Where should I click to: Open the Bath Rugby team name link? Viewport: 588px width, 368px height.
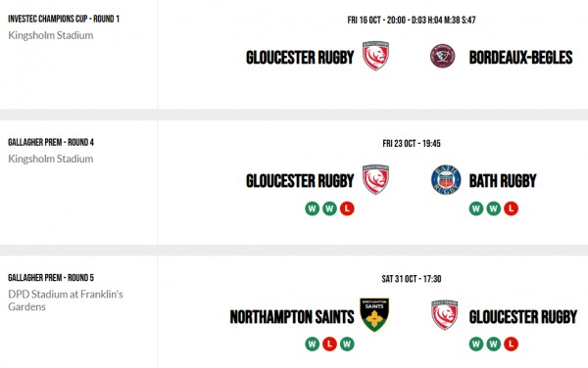tap(503, 181)
